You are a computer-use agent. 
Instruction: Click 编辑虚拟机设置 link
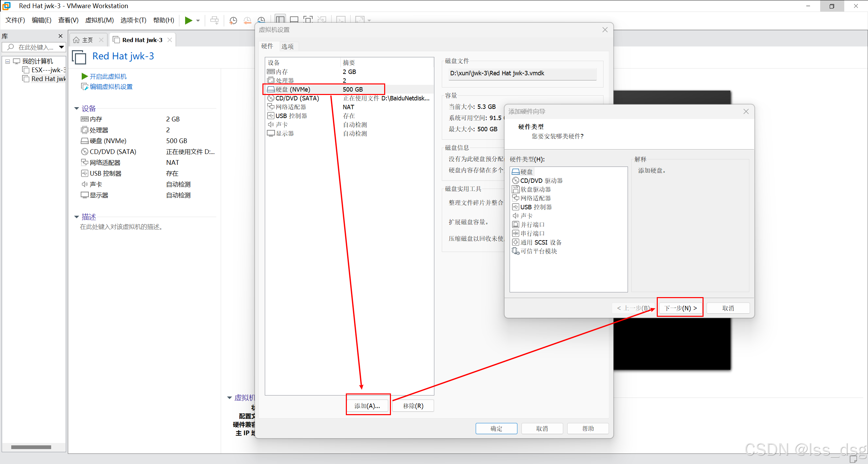point(111,87)
